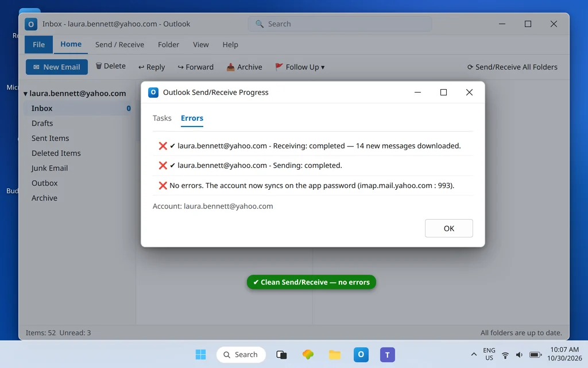
Task: Click the Delete toolbar button
Action: (x=111, y=66)
